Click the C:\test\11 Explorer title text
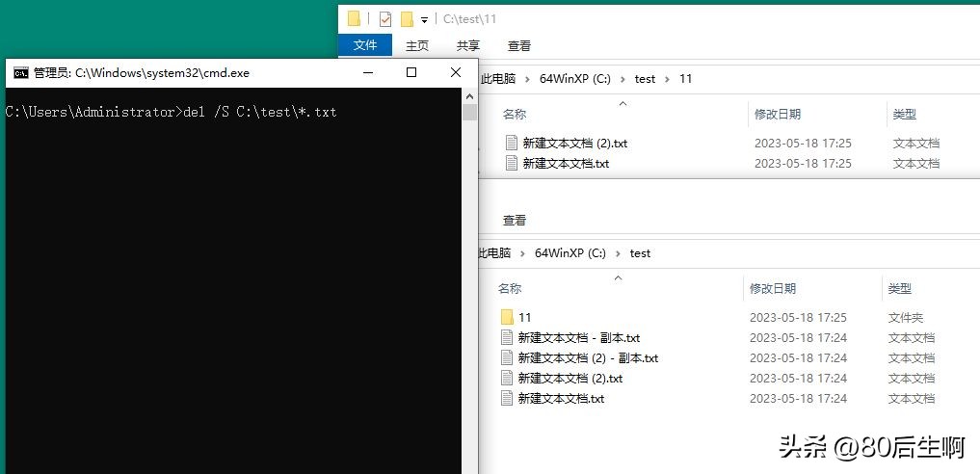980x474 pixels. tap(469, 18)
